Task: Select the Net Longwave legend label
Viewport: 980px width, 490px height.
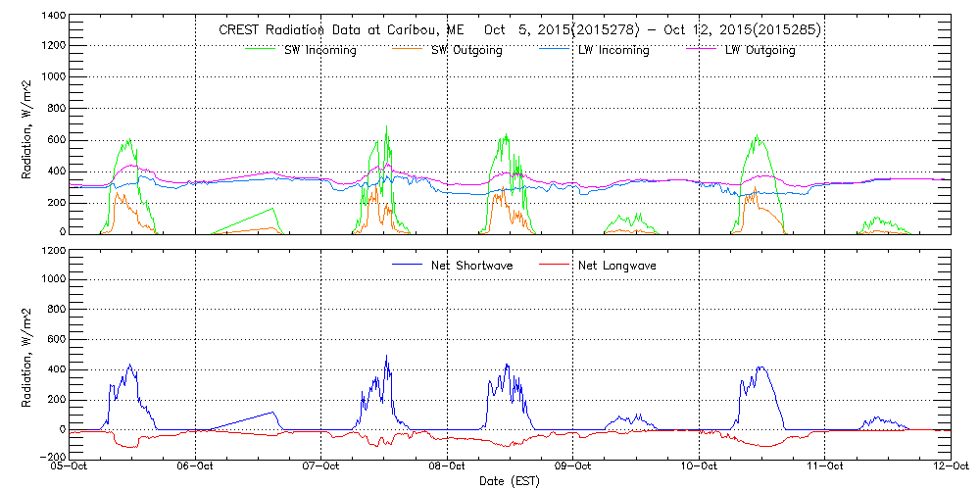Action: pyautogui.click(x=618, y=266)
